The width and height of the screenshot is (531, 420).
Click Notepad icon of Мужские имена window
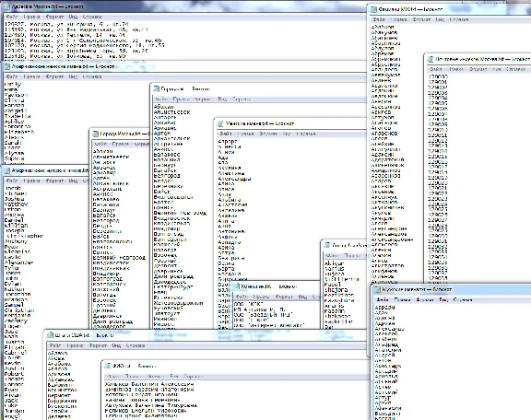tap(377, 290)
